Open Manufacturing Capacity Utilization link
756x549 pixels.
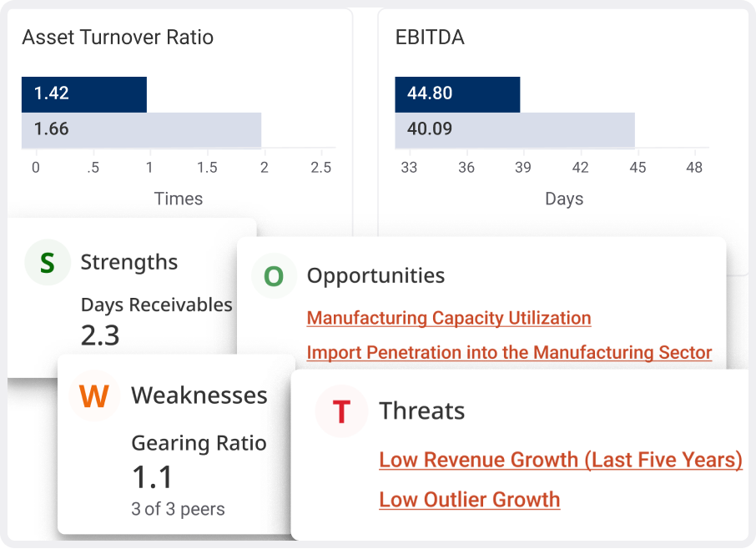pyautogui.click(x=449, y=318)
